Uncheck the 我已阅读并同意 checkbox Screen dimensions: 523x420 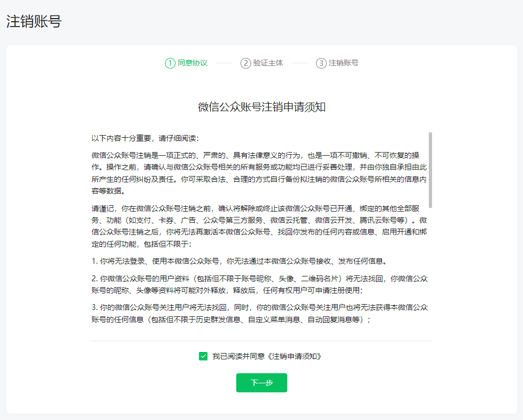[203, 356]
